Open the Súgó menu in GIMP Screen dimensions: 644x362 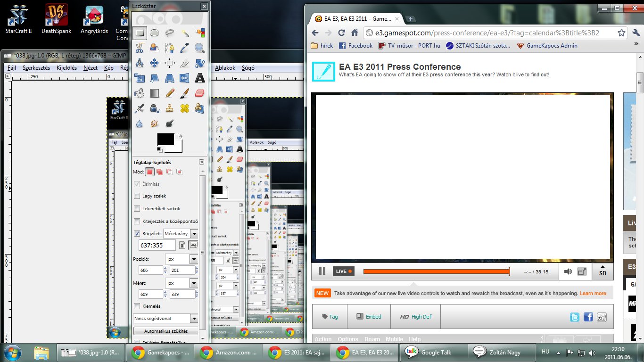click(x=248, y=68)
